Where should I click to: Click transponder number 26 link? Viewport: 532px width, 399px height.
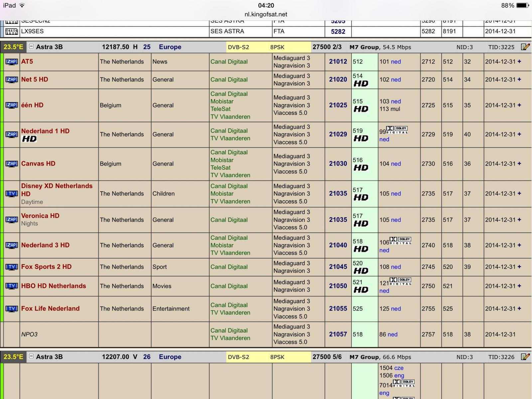tap(147, 357)
